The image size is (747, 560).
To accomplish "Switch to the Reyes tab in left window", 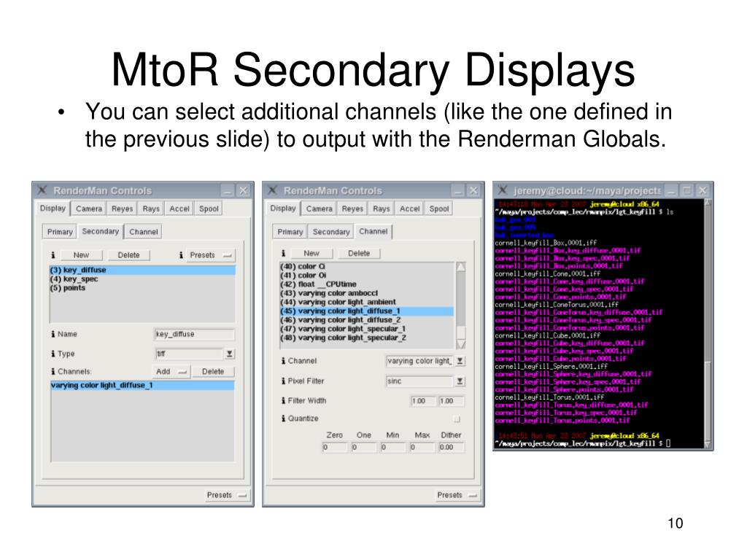I will pyautogui.click(x=122, y=209).
